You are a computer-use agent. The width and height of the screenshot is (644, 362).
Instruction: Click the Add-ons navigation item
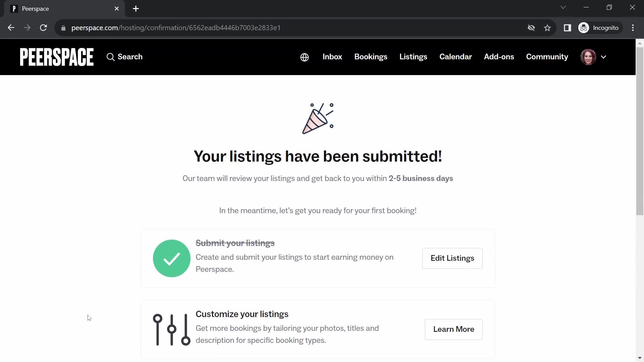click(499, 57)
